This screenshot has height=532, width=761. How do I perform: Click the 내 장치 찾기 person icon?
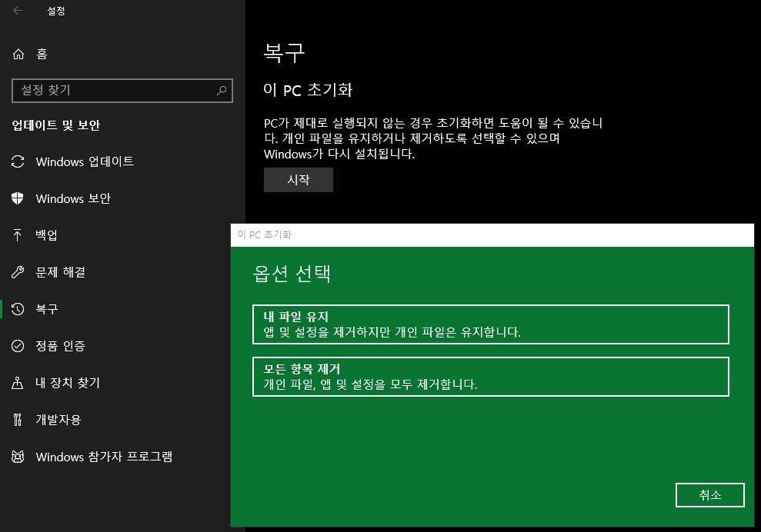(18, 383)
